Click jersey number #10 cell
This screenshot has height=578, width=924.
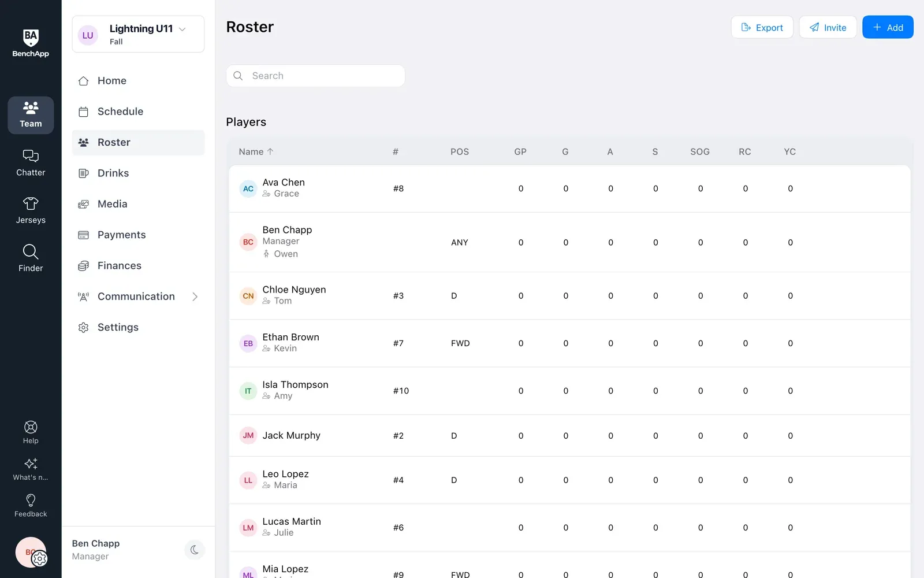point(401,391)
